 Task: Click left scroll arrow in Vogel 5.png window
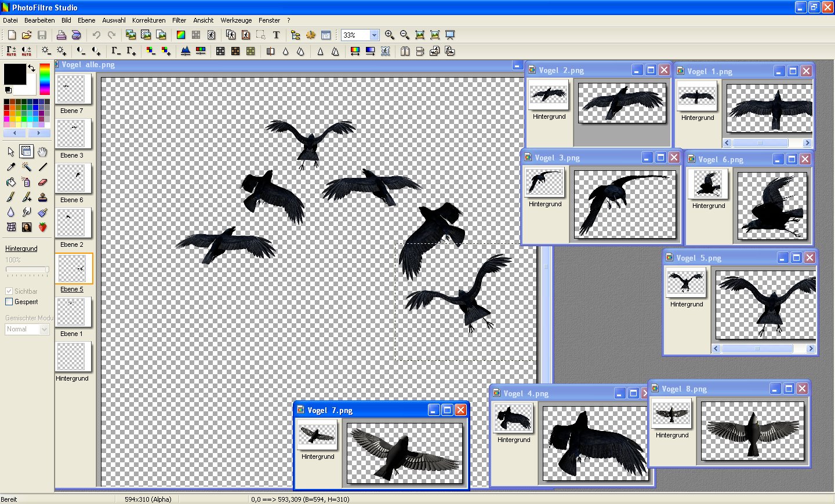pyautogui.click(x=716, y=348)
